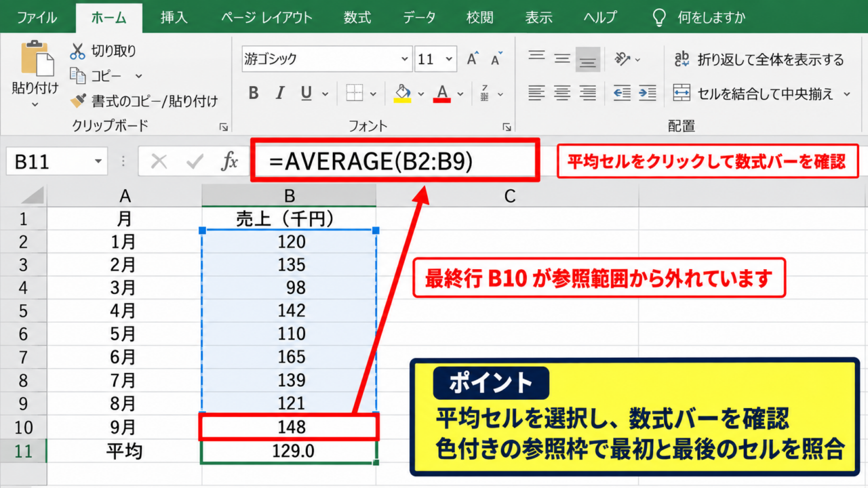This screenshot has width=868, height=488.
Task: Open the フォント dialog launcher
Action: pyautogui.click(x=506, y=126)
